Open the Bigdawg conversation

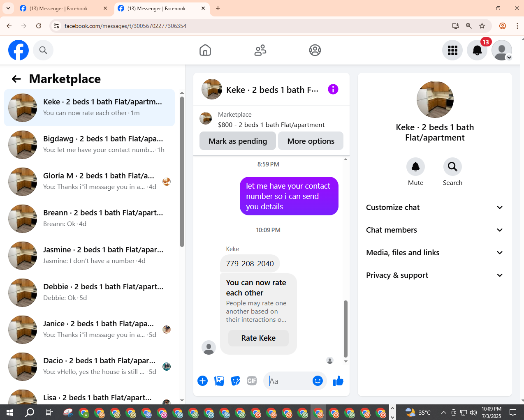(89, 145)
